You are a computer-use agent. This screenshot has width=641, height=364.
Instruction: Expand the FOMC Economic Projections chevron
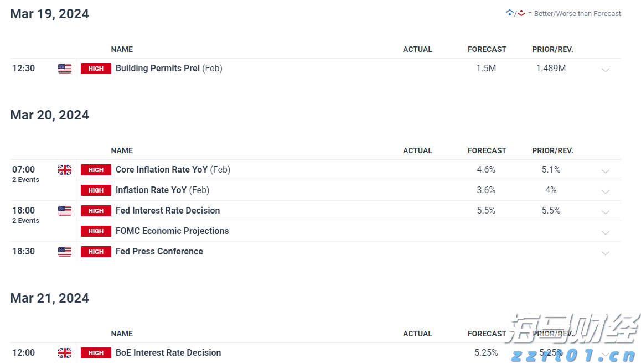(606, 232)
